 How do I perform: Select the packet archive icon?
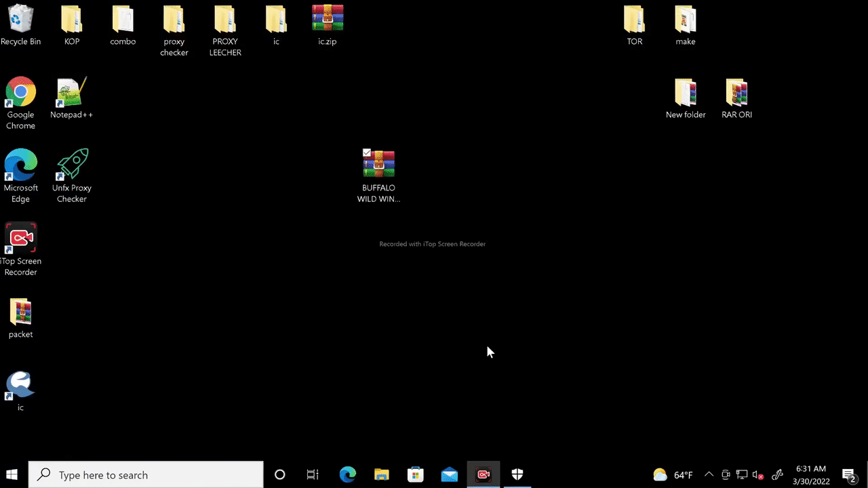tap(20, 312)
